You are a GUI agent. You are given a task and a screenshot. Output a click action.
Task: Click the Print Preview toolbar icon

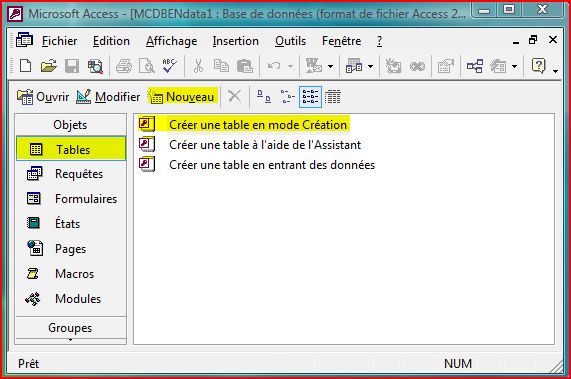147,66
